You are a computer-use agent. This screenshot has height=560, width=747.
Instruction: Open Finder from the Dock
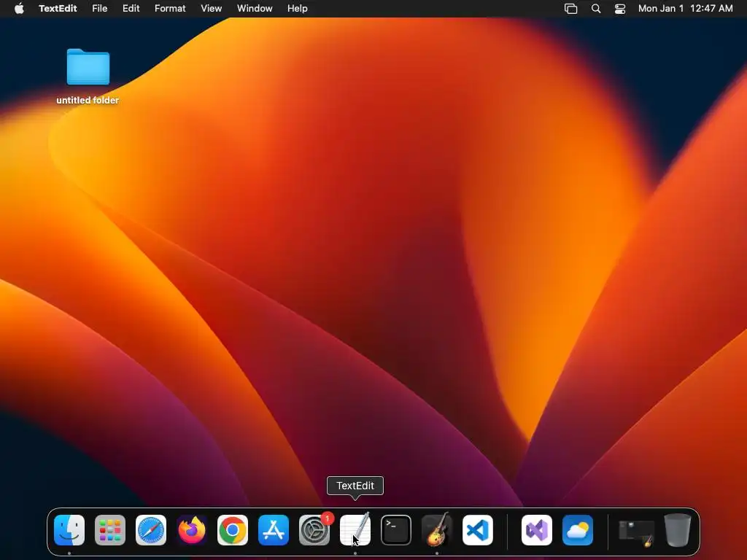69,530
